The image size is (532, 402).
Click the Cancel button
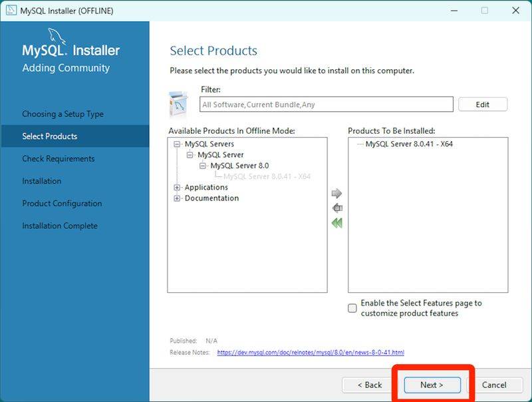click(x=494, y=385)
